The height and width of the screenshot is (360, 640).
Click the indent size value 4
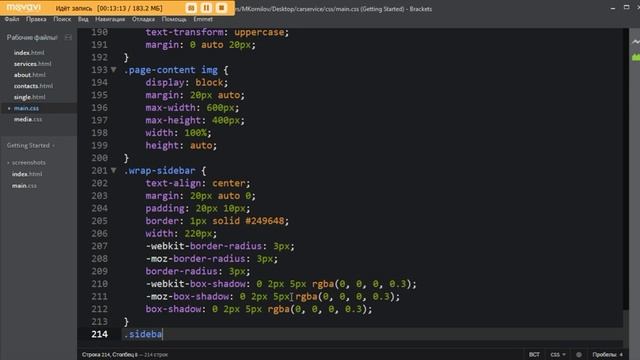621,355
